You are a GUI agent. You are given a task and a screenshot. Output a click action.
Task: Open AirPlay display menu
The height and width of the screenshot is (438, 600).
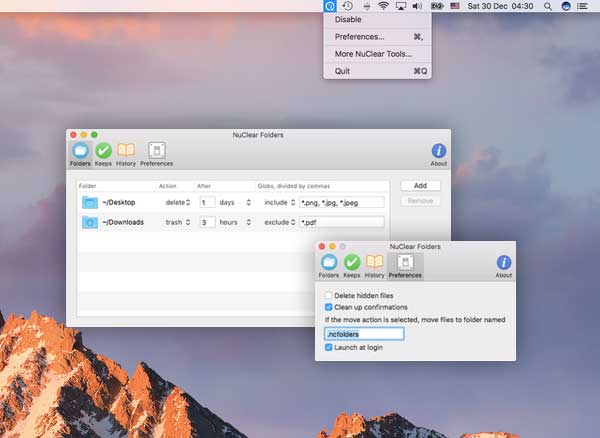[x=401, y=6]
